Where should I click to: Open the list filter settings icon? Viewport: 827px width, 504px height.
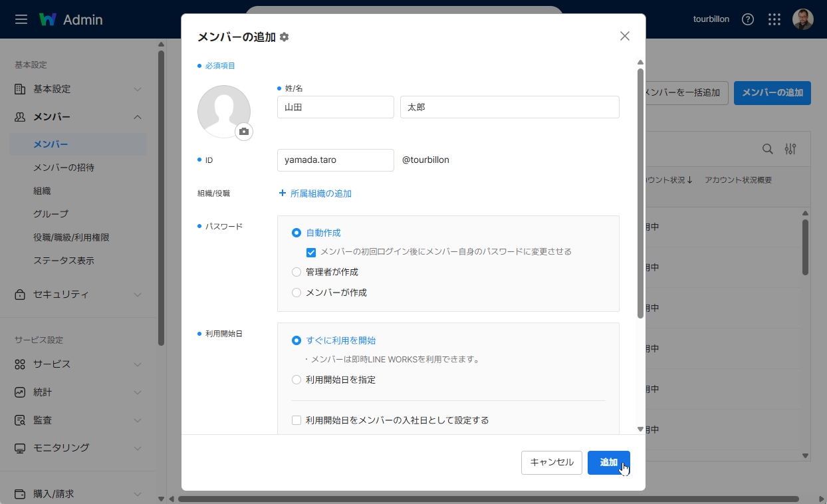click(x=790, y=149)
